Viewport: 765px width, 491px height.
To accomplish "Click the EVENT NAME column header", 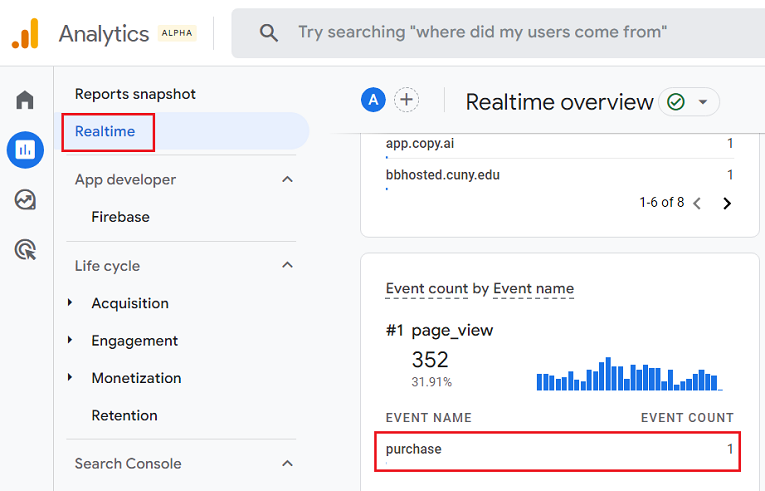I will pos(428,418).
